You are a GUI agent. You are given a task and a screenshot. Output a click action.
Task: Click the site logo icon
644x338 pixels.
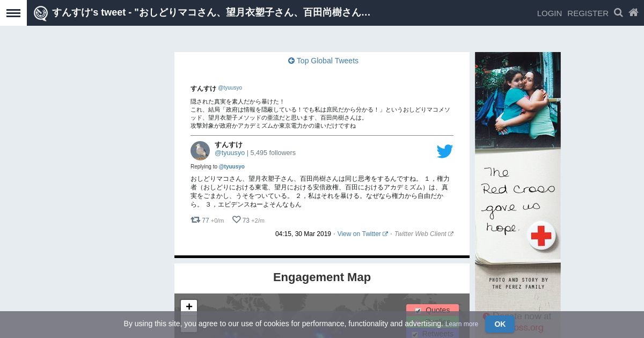[41, 13]
